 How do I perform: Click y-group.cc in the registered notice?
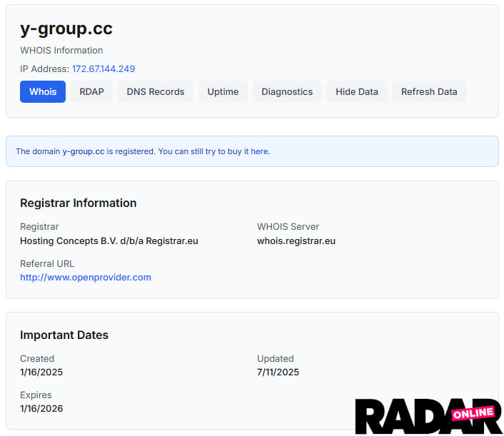(x=84, y=151)
